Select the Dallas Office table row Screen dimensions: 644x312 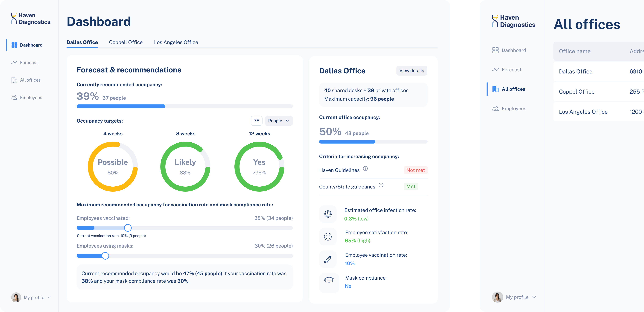pyautogui.click(x=576, y=72)
